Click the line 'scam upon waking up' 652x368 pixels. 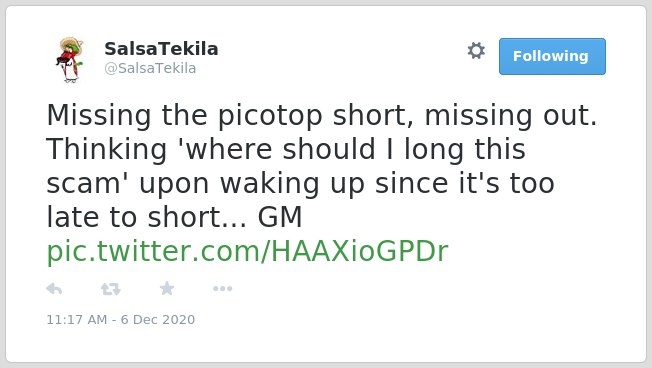(x=300, y=183)
